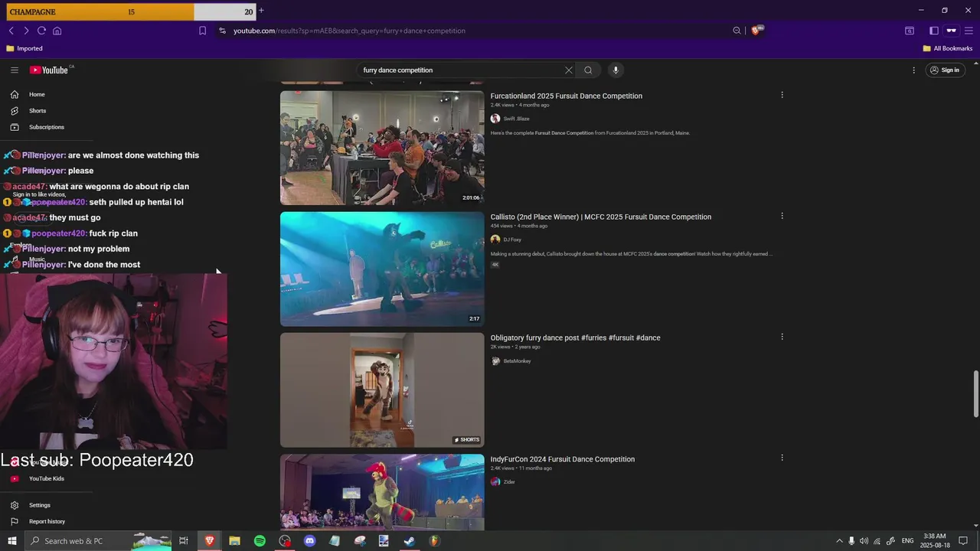
Task: Open Brave Shields lion icon
Action: (x=756, y=31)
